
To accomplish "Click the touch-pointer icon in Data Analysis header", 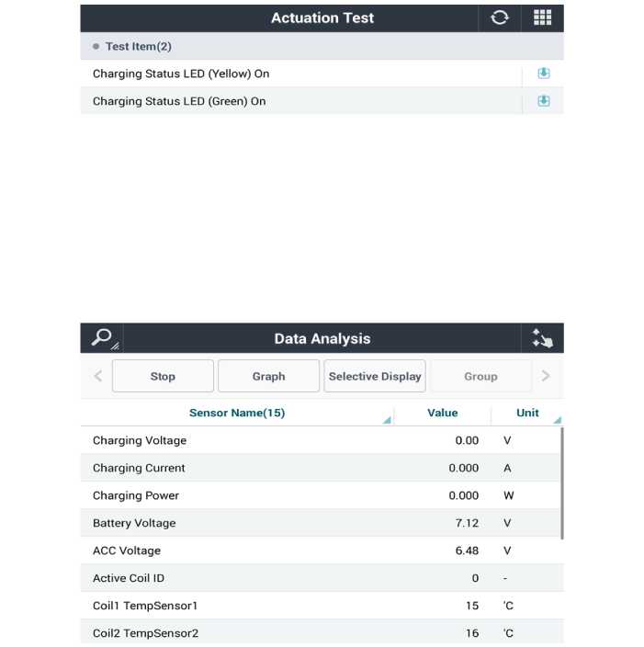I will pos(542,338).
